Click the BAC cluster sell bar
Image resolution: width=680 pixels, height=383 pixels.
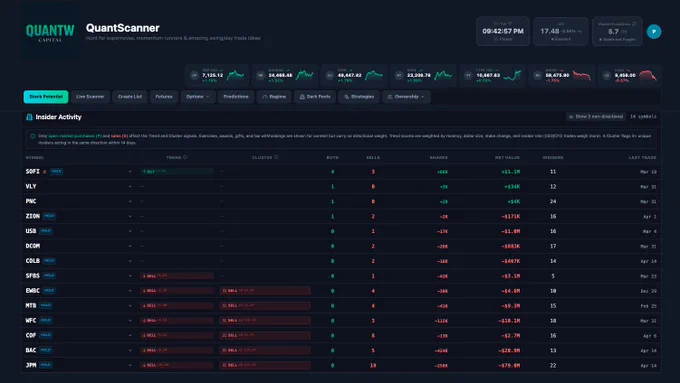coord(265,350)
